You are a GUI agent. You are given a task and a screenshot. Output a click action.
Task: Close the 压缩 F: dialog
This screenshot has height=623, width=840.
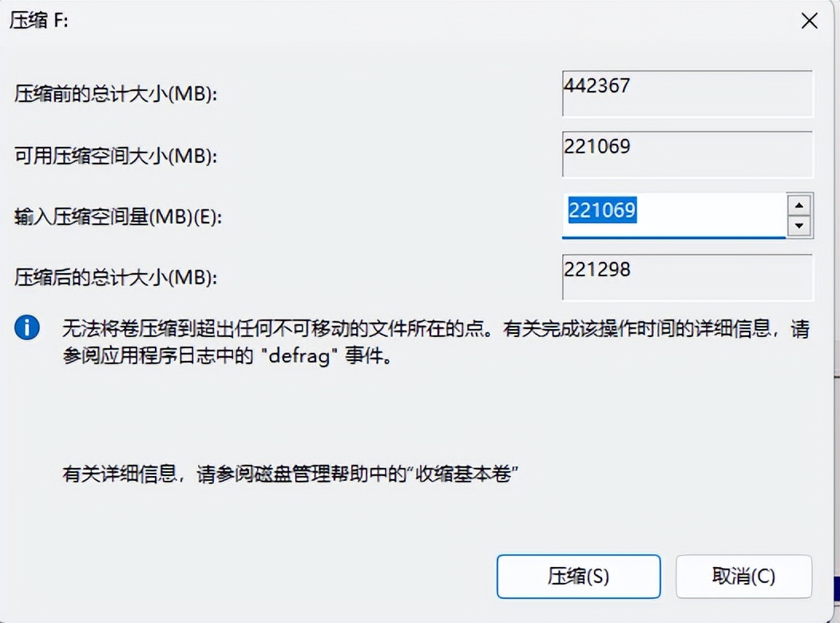tap(809, 22)
